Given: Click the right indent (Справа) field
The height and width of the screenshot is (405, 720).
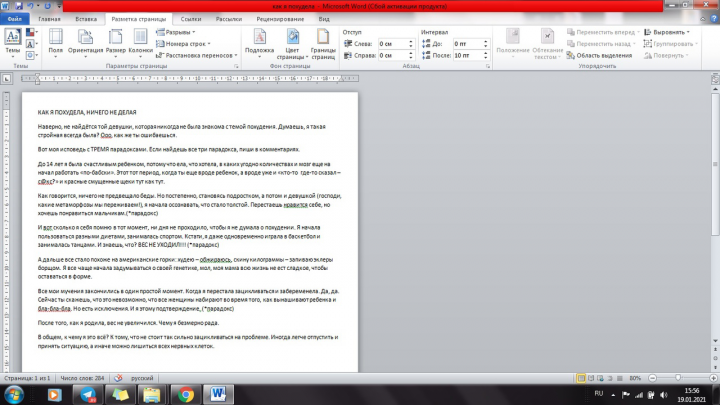Looking at the screenshot, I should click(x=393, y=55).
